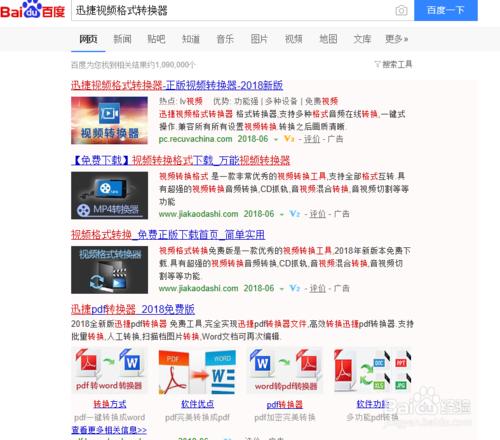Click V2 badge on 视频格式转换 result
This screenshot has width=500, height=440.
[295, 288]
